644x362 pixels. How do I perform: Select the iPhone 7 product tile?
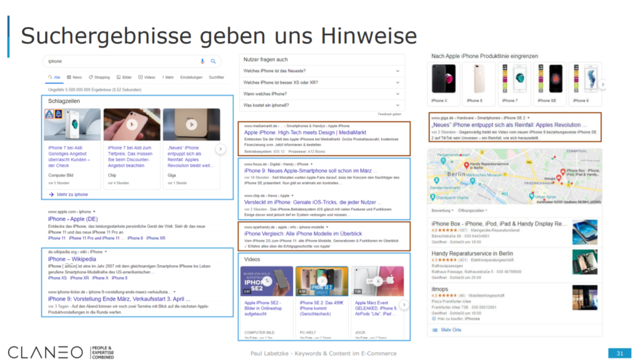(x=514, y=84)
